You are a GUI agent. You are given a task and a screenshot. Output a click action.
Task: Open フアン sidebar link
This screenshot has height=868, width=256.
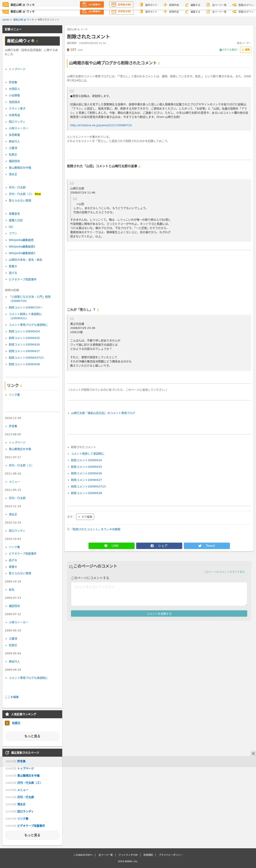[13, 234]
